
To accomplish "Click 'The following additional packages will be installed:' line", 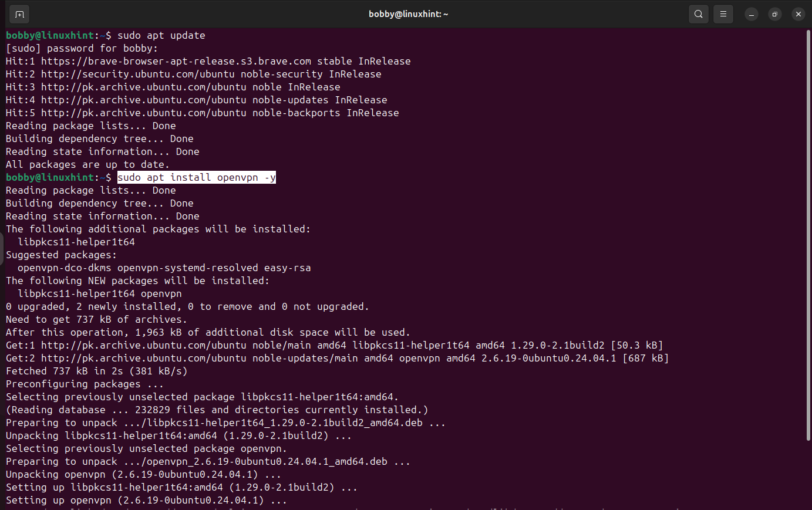I will (x=158, y=229).
